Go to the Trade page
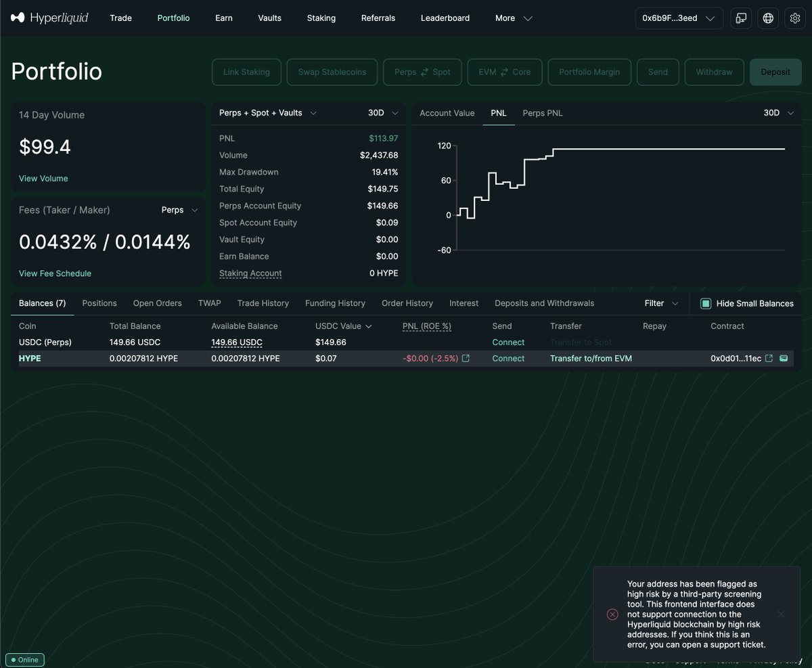The height and width of the screenshot is (668, 812). (x=120, y=18)
